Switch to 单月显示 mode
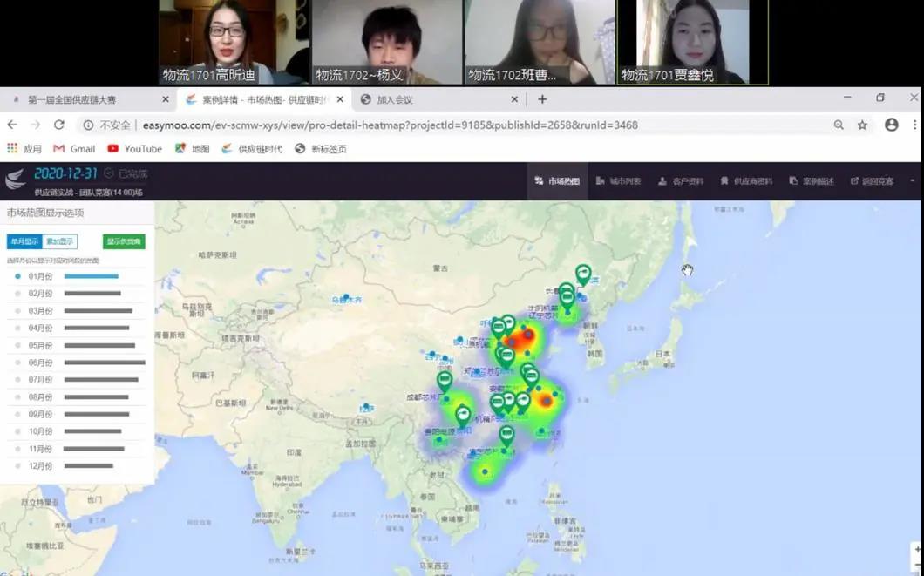This screenshot has width=924, height=576. point(24,241)
